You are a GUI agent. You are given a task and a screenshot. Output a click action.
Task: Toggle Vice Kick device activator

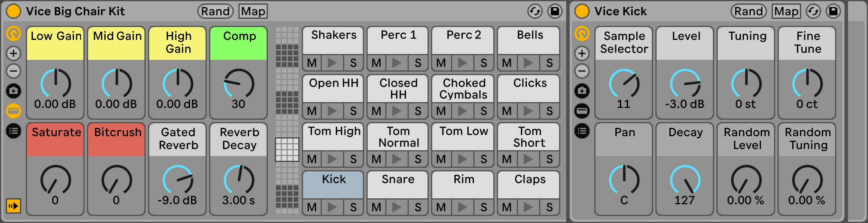[x=582, y=11]
